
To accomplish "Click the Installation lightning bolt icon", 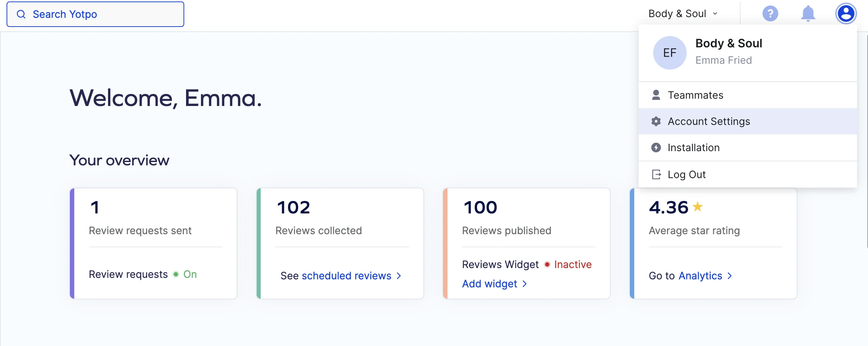I will 656,148.
